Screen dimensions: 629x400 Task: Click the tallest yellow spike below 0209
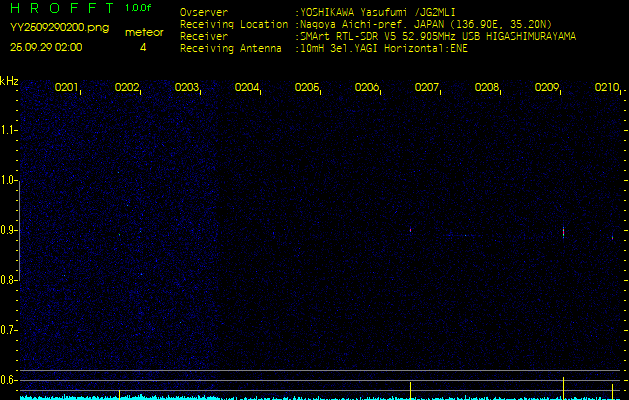point(563,388)
